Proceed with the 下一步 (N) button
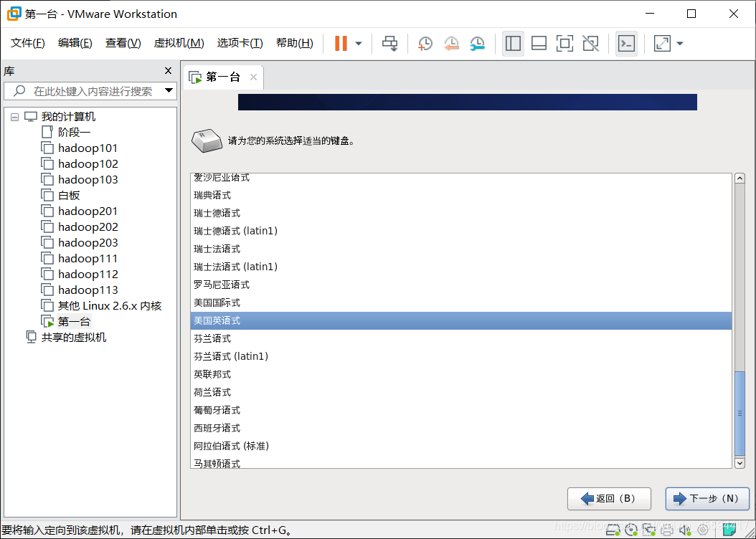 [x=707, y=499]
